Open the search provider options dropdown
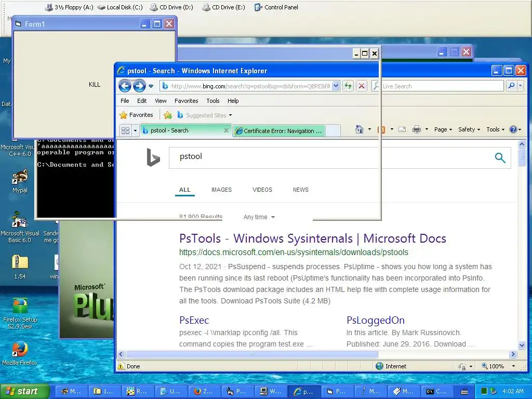532x399 pixels. pyautogui.click(x=520, y=86)
